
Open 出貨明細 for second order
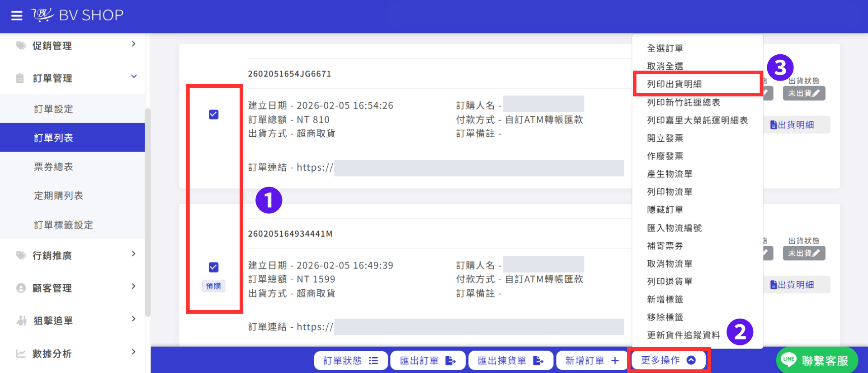point(792,285)
